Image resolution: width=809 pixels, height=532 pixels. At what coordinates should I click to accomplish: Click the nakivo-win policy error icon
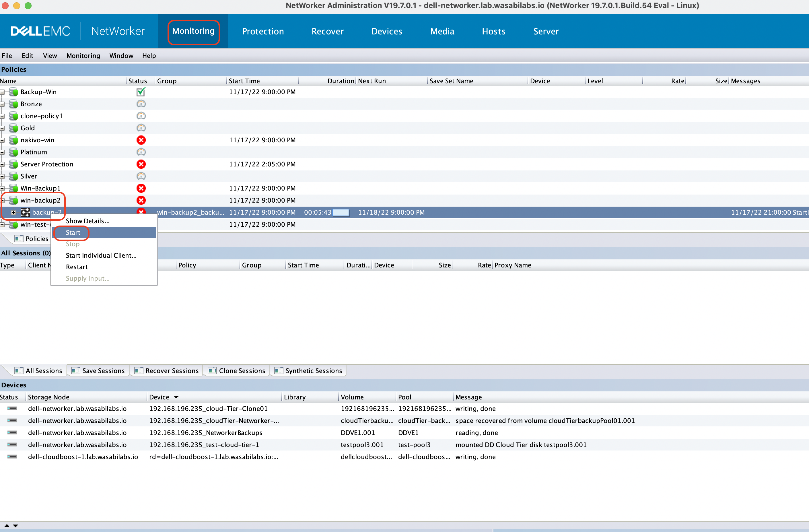(141, 139)
